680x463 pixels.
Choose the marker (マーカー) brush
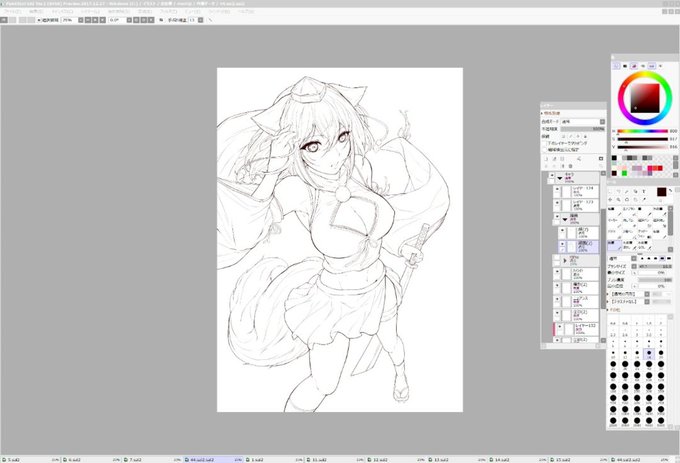click(615, 223)
